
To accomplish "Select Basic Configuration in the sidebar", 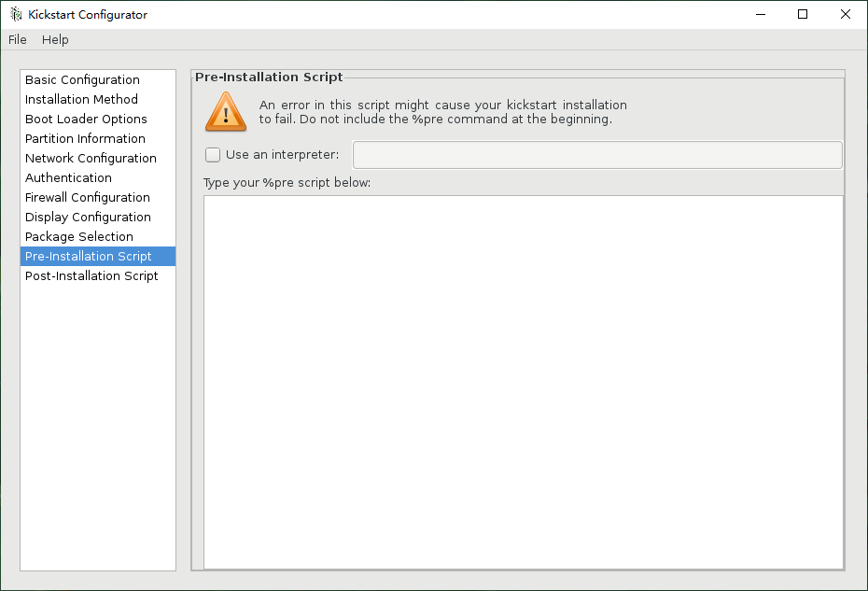I will (x=98, y=79).
